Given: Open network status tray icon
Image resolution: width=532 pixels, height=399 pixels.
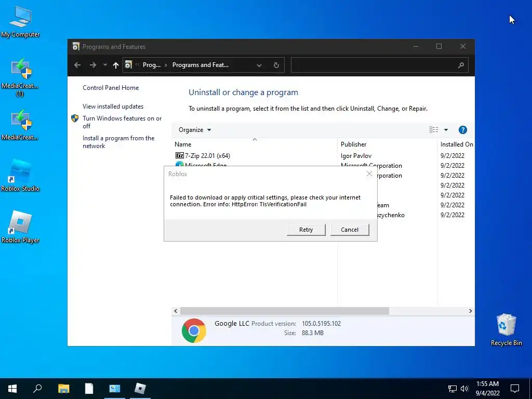Looking at the screenshot, I should 453,389.
